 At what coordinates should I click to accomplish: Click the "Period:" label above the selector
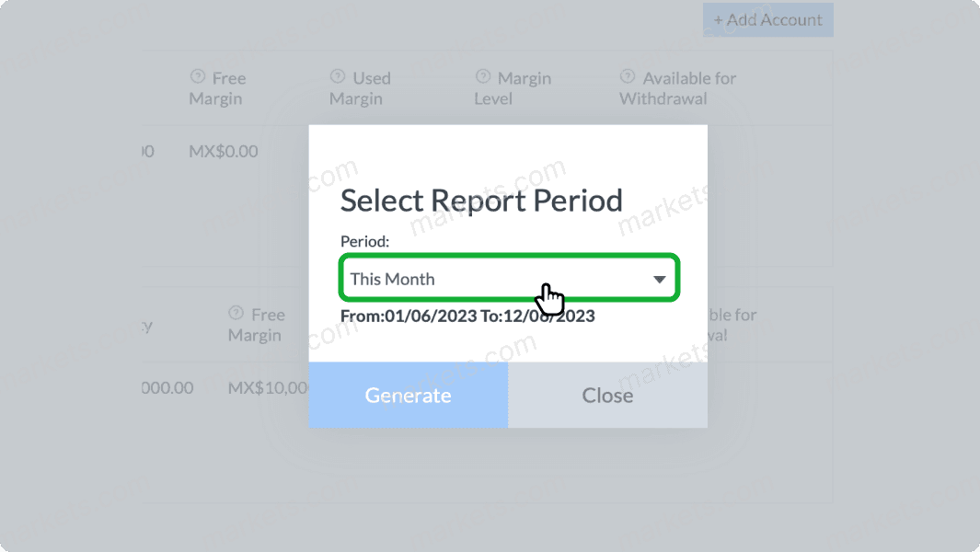364,241
